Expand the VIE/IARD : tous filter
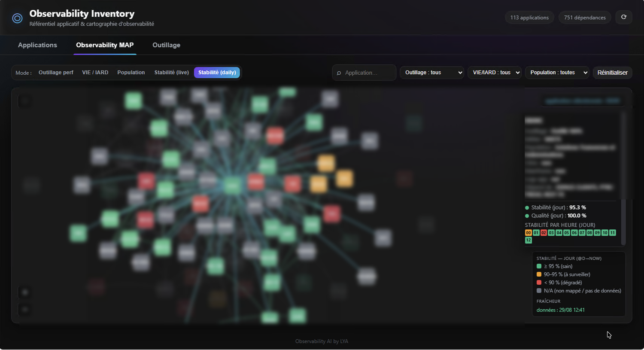This screenshot has width=644, height=350. coord(495,73)
